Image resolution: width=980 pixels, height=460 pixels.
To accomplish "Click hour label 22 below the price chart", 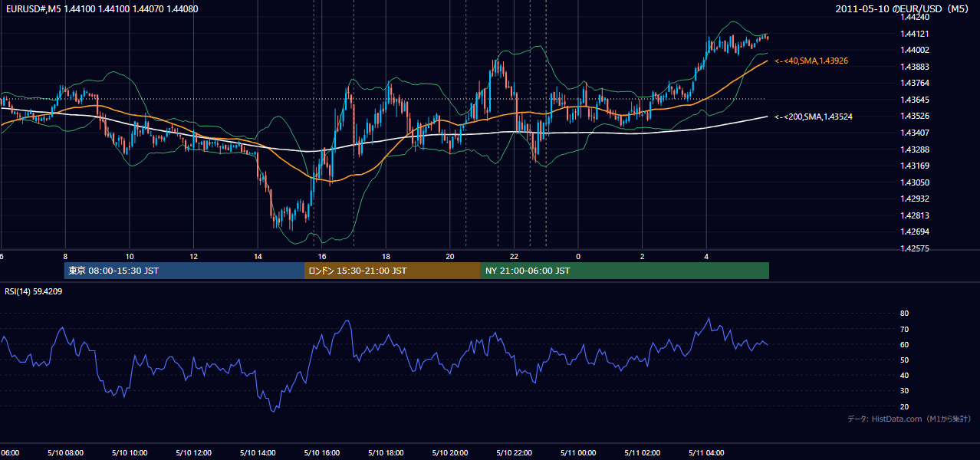I will pyautogui.click(x=514, y=256).
